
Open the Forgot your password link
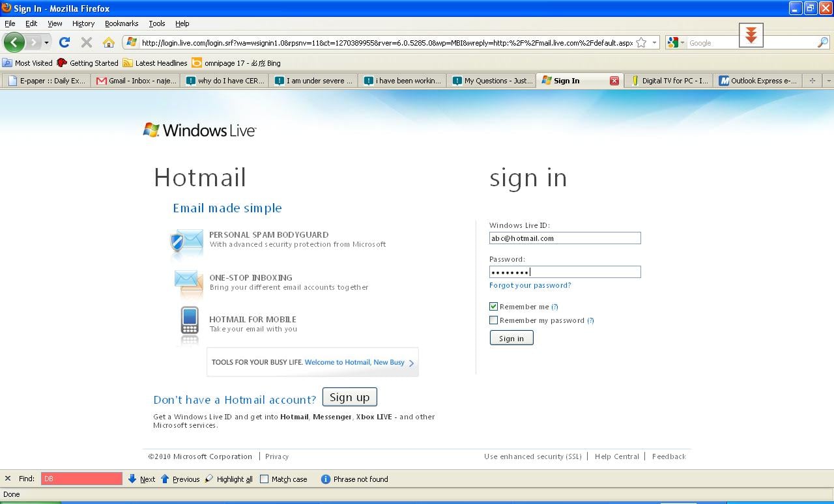click(x=530, y=285)
